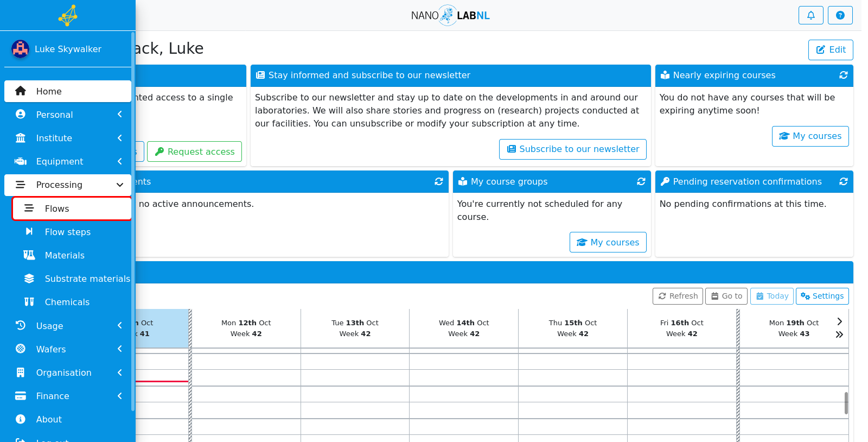Image resolution: width=868 pixels, height=442 pixels.
Task: Click the Go to date button
Action: click(726, 296)
